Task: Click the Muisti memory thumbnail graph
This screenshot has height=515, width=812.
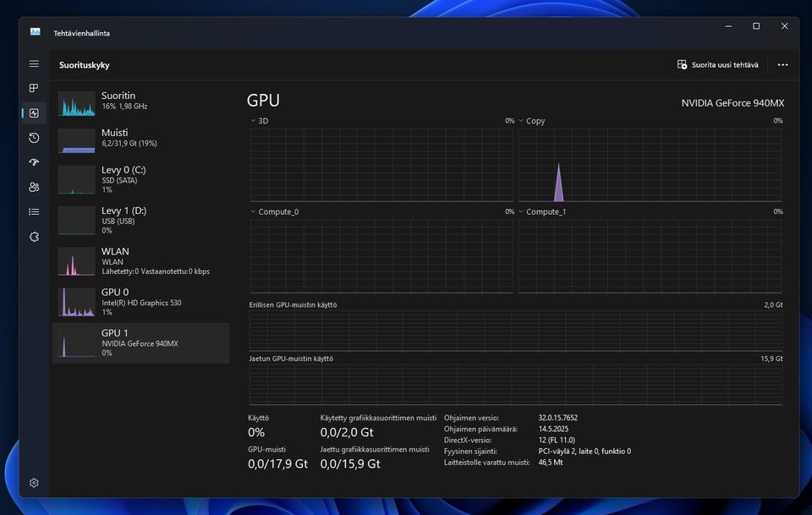Action: (77, 140)
